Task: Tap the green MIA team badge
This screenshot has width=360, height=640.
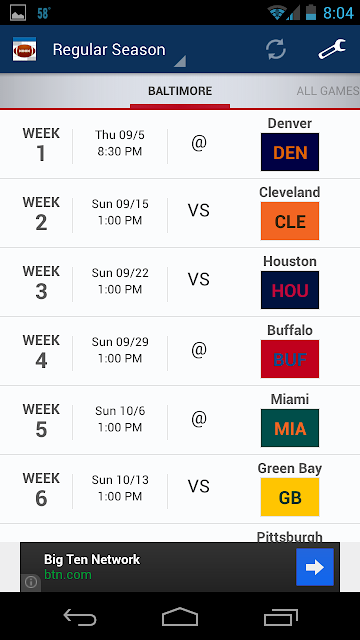Action: click(x=290, y=428)
